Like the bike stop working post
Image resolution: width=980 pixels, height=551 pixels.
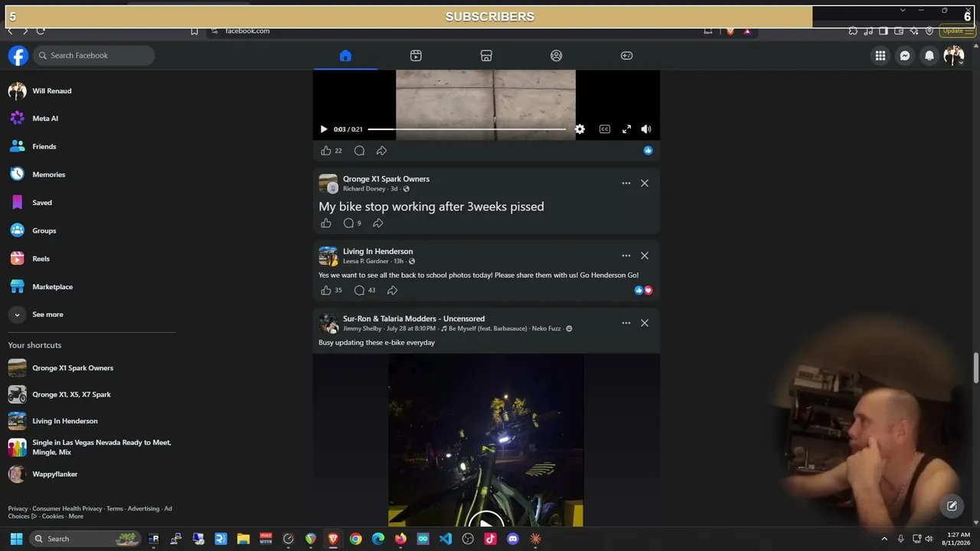pos(326,223)
